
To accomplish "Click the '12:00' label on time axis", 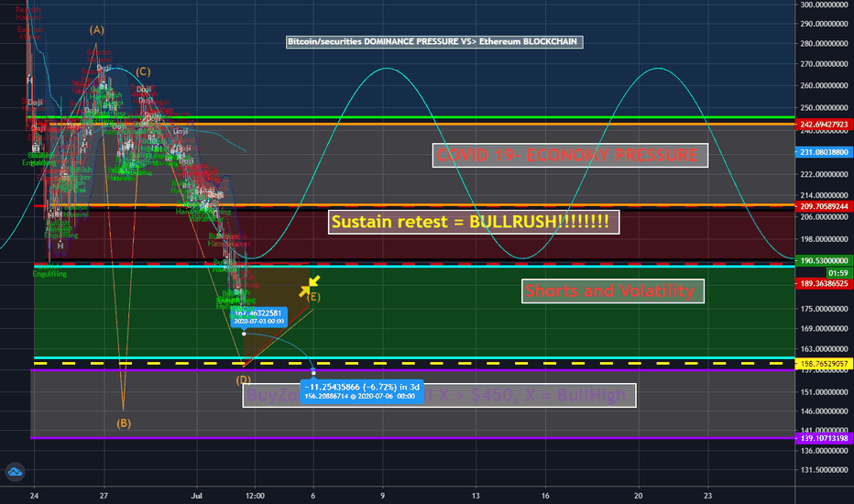I will pos(255,496).
